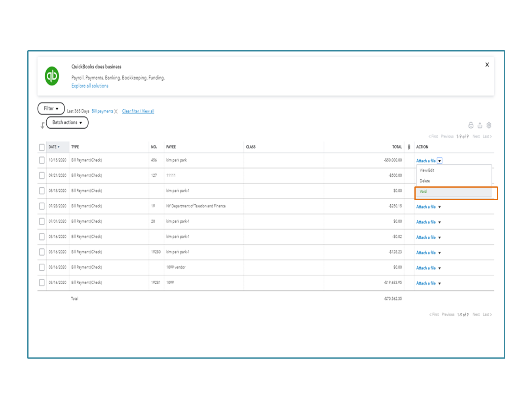Open the table settings gear icon

489,125
